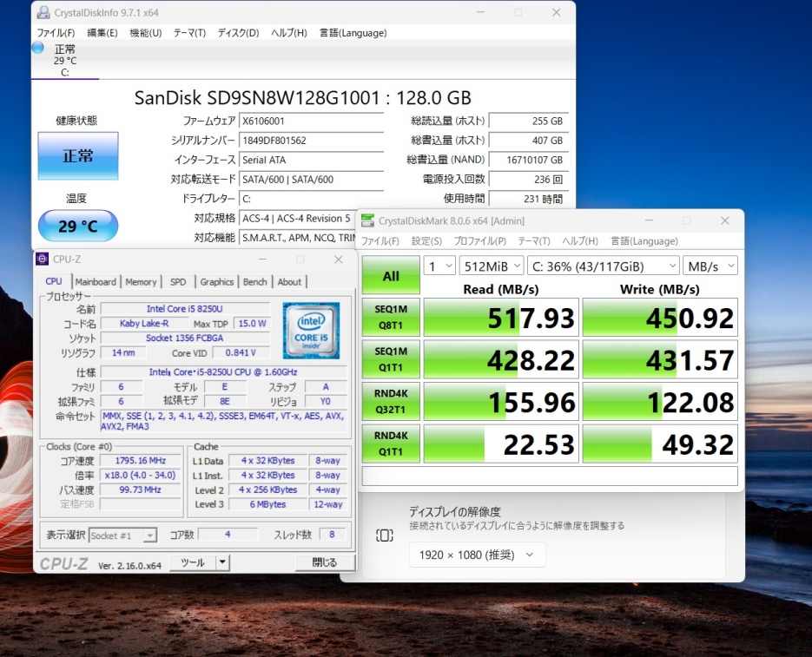Click the 29 °C temperature indicator
The height and width of the screenshot is (657, 812).
tap(77, 227)
